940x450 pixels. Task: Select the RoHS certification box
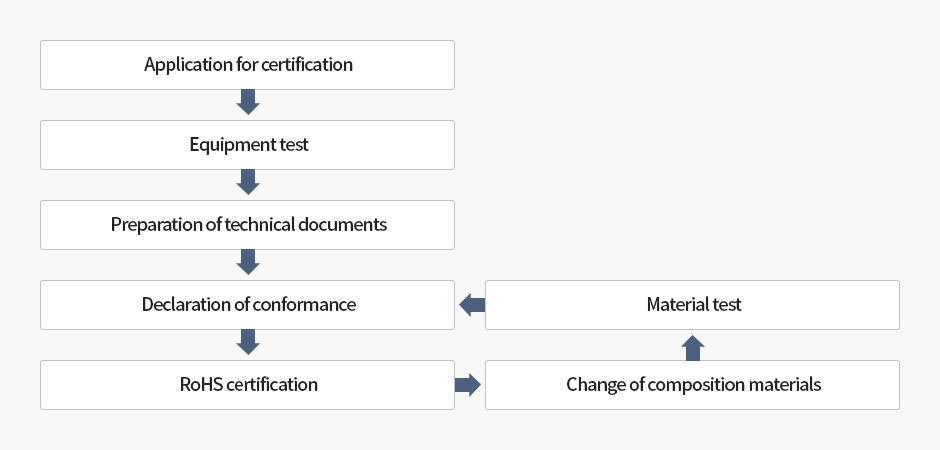pyautogui.click(x=247, y=385)
